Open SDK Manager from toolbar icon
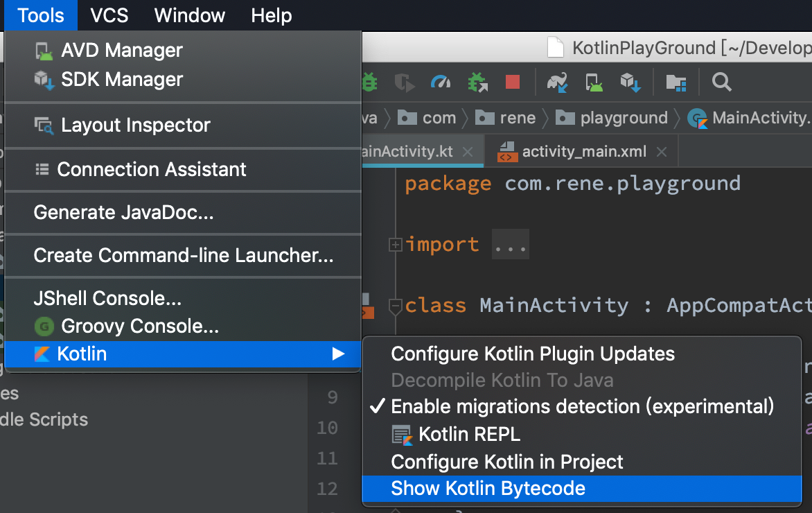 tap(630, 82)
